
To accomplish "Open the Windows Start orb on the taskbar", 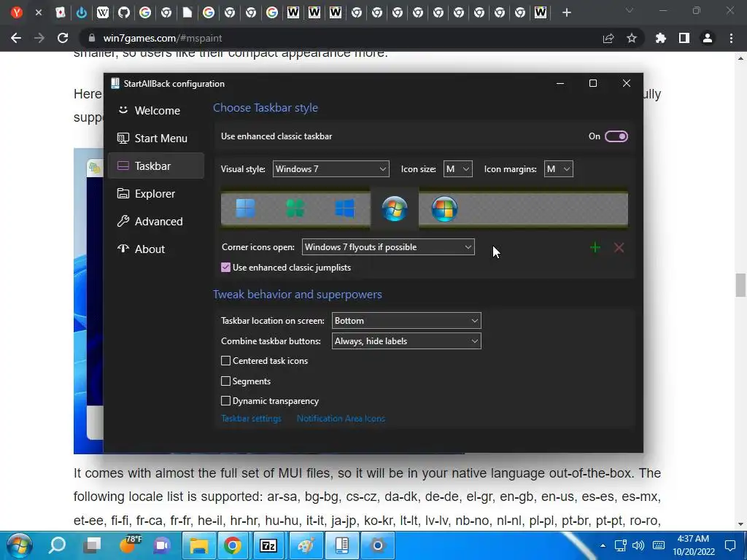I will [19, 545].
